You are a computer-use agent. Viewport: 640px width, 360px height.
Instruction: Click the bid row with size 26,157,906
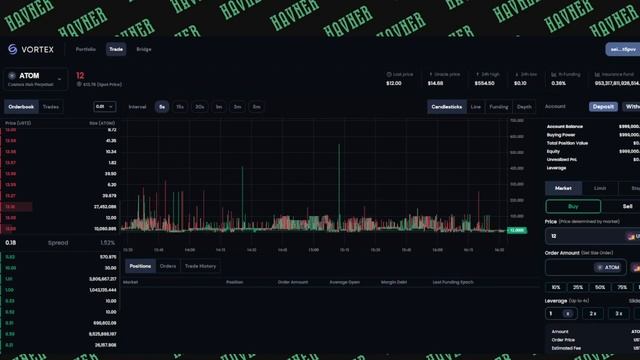click(60, 345)
